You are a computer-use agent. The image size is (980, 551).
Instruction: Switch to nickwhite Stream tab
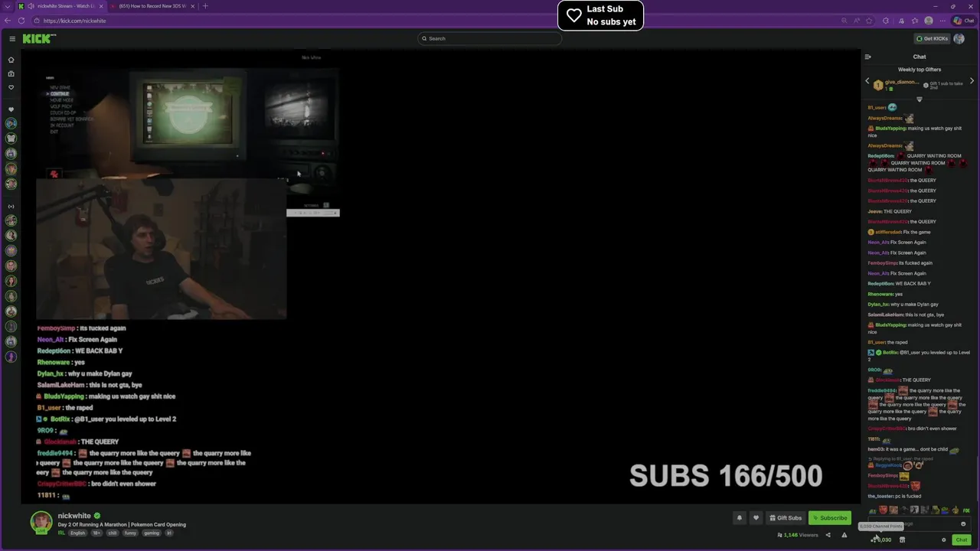[61, 6]
